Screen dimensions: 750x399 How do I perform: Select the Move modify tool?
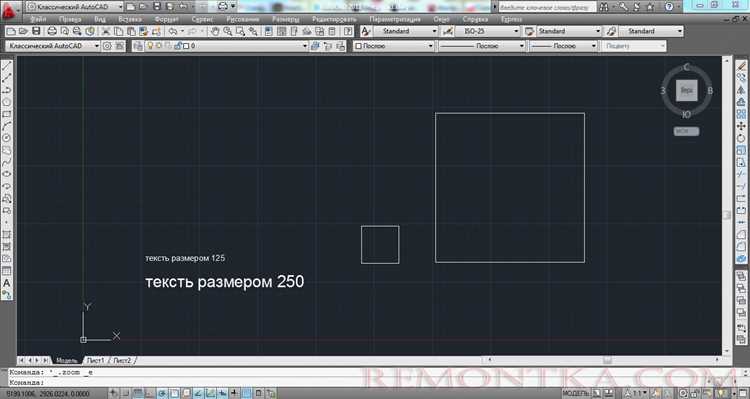point(741,126)
